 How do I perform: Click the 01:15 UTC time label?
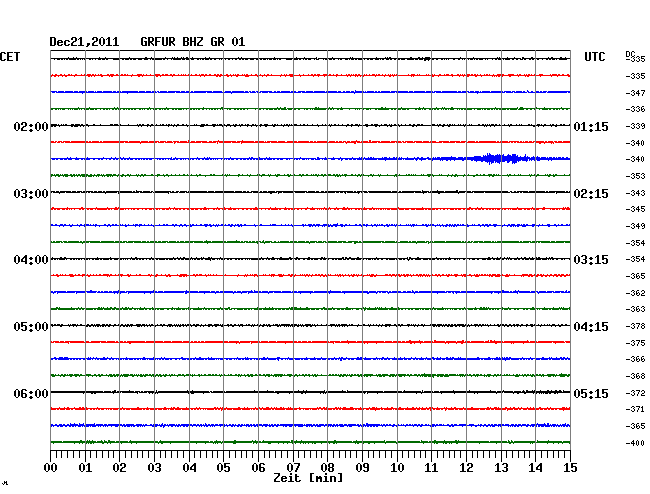[x=591, y=126]
